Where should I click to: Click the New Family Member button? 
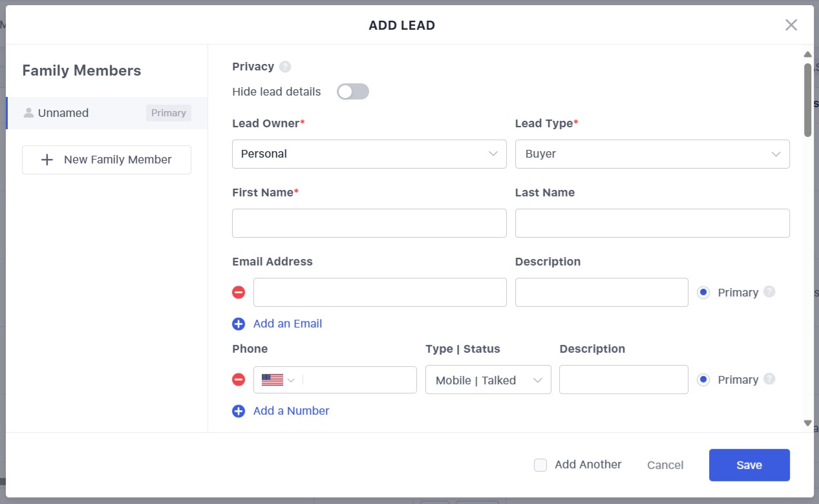click(107, 160)
